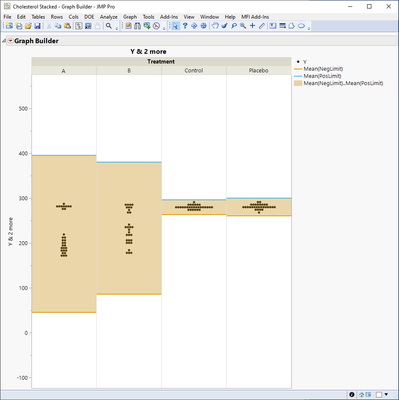Open the Graph Builder red triangle menu

(x=10, y=41)
